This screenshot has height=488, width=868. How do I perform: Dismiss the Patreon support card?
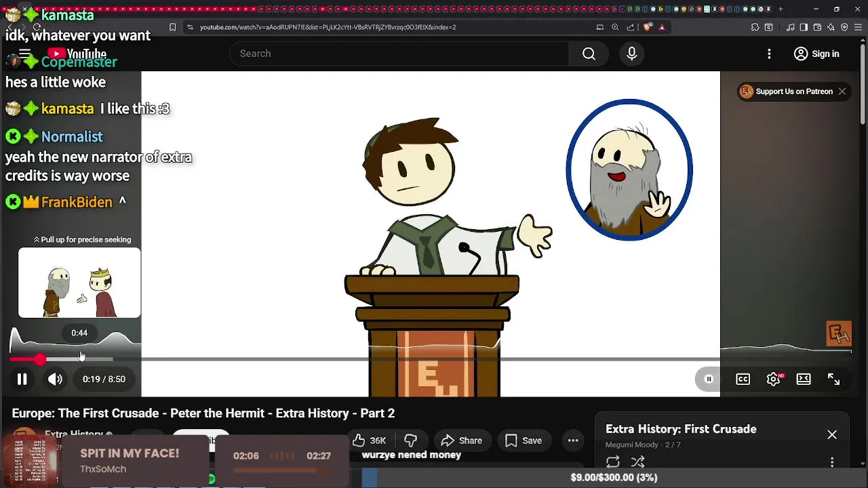tap(842, 91)
